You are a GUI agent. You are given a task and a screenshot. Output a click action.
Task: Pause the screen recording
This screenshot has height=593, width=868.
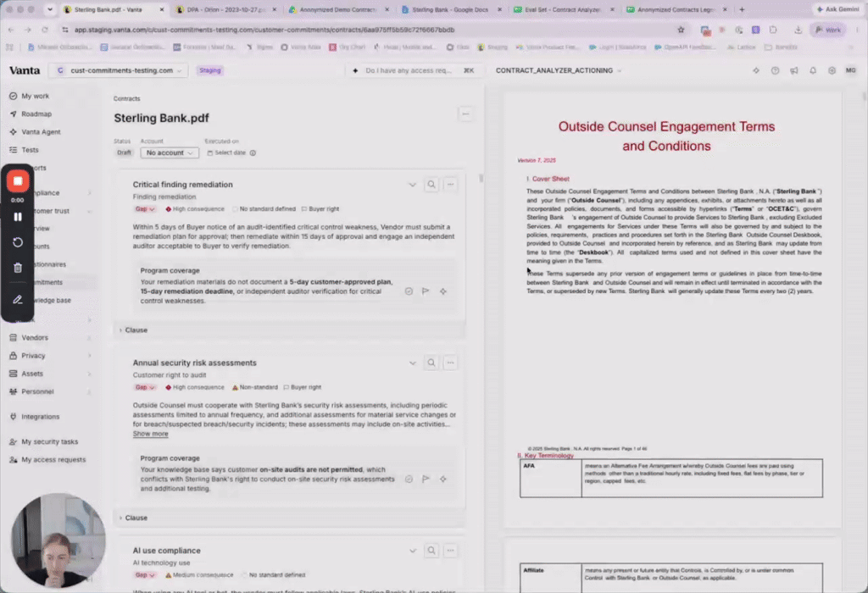click(x=18, y=217)
